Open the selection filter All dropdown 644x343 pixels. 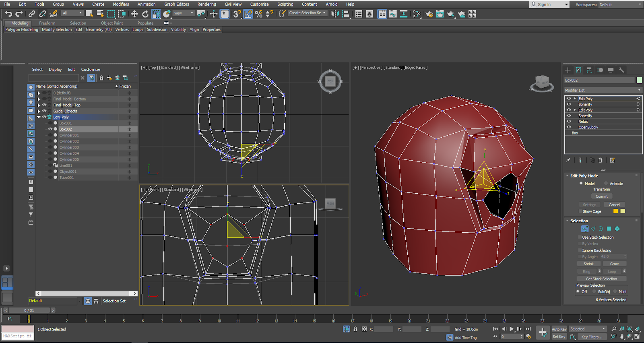click(x=72, y=13)
